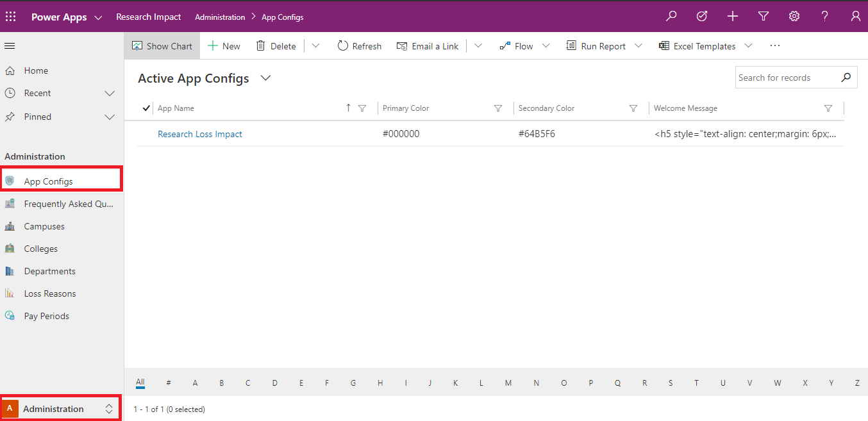Image resolution: width=868 pixels, height=421 pixels.
Task: Click the search magnifier in top bar
Action: click(671, 17)
